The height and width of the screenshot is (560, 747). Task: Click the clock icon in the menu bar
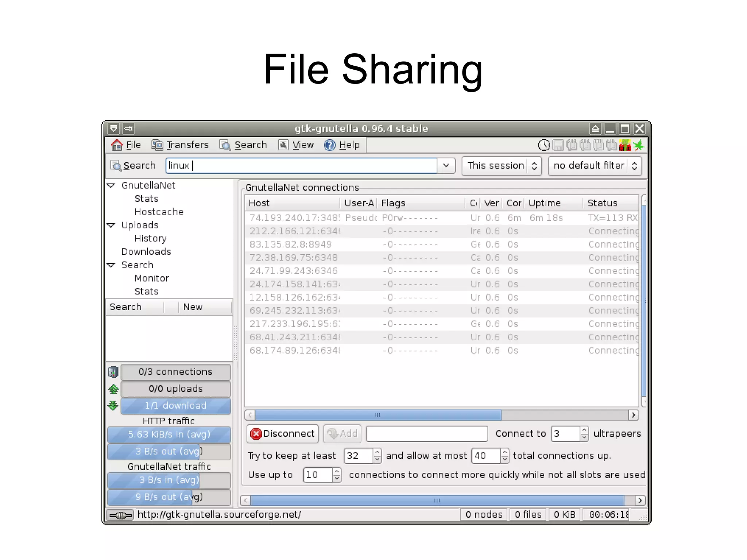click(544, 145)
